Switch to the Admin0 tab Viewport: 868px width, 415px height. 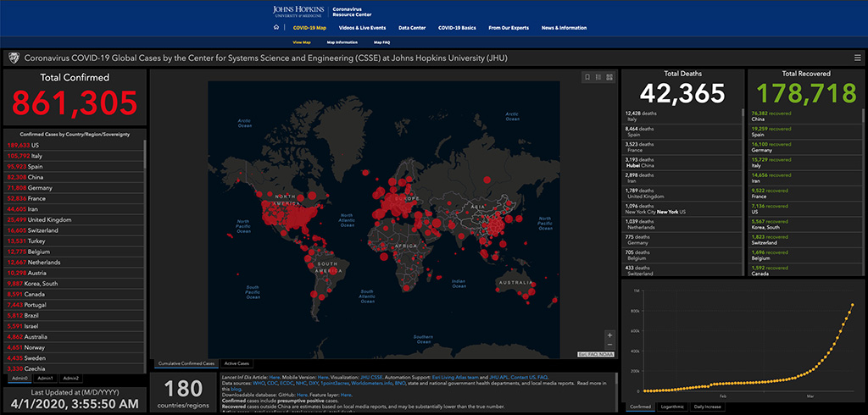click(x=19, y=378)
